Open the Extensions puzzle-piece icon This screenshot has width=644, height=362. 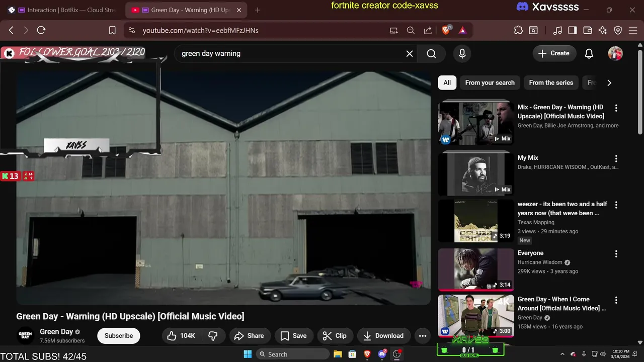pos(518,30)
